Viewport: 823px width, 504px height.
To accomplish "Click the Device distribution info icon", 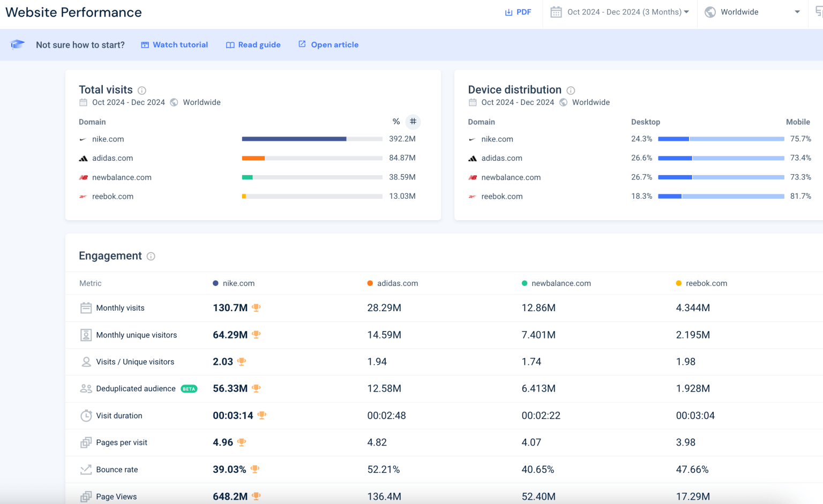I will [x=571, y=90].
